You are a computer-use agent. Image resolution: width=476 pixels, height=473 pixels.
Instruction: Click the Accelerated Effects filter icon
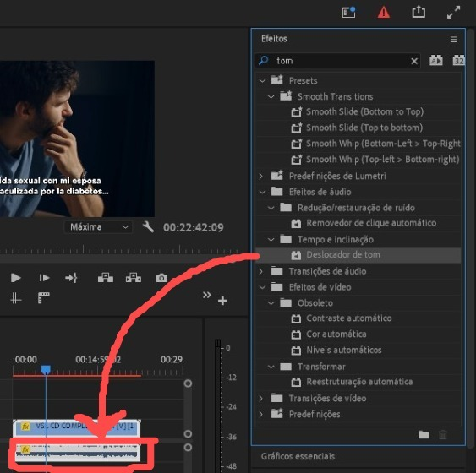(x=436, y=61)
